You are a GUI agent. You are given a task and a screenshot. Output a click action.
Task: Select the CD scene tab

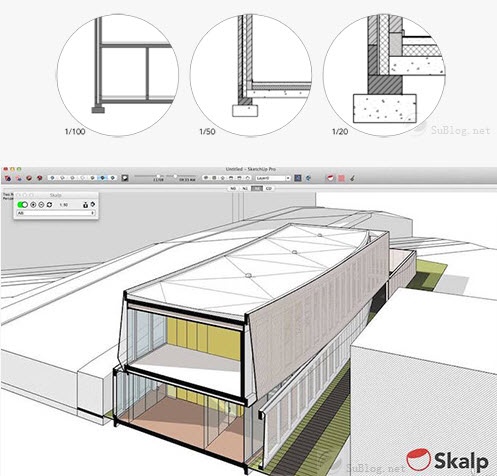[x=269, y=189]
